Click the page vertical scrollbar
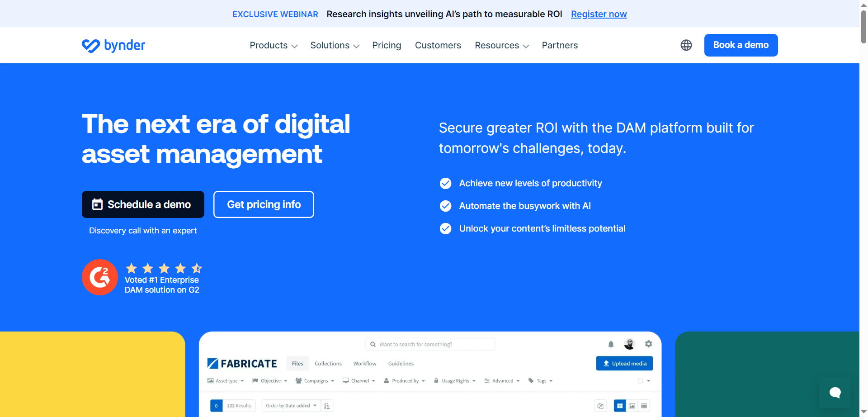Image resolution: width=868 pixels, height=417 pixels. (863, 27)
